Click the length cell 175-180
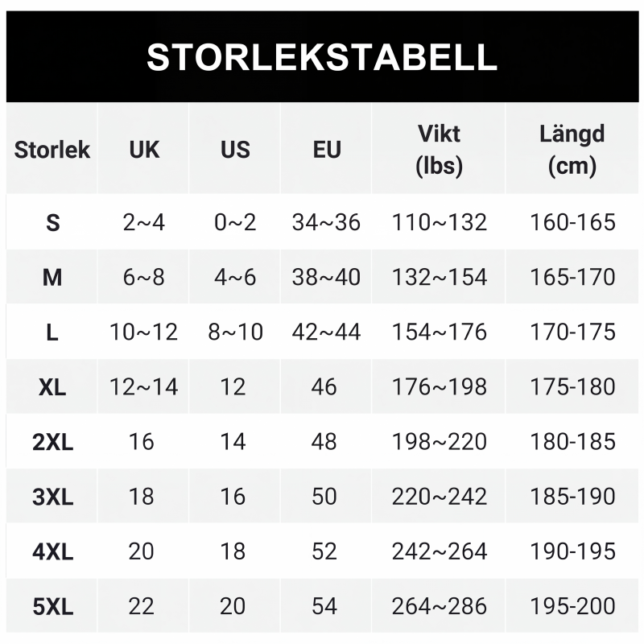 click(572, 386)
